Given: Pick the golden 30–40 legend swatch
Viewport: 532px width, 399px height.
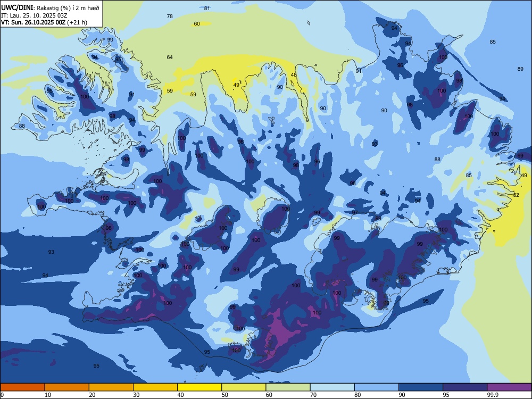Looking at the screenshot, I should click(155, 387).
